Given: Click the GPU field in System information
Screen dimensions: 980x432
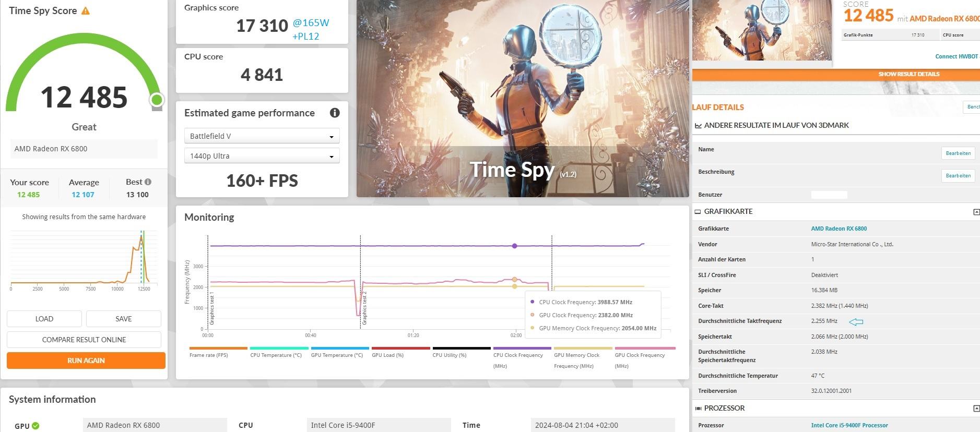Looking at the screenshot, I should click(155, 425).
